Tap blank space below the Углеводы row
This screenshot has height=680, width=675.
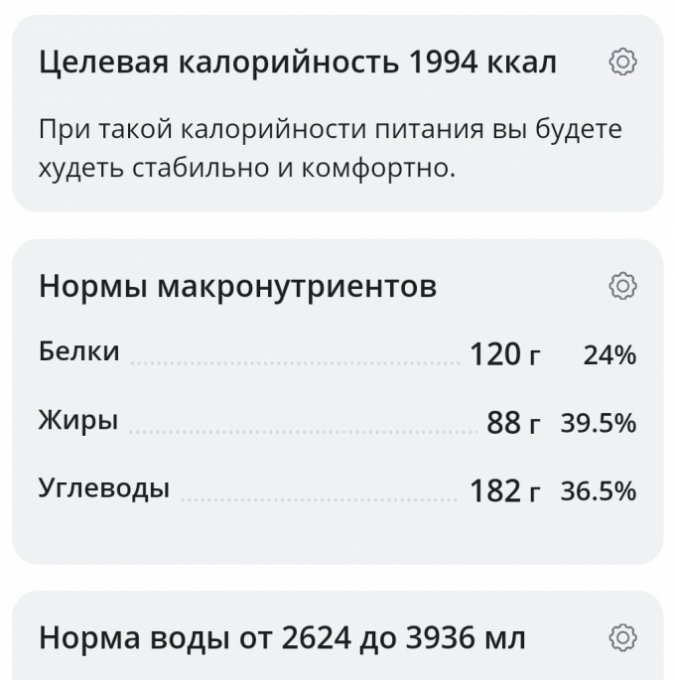337,537
